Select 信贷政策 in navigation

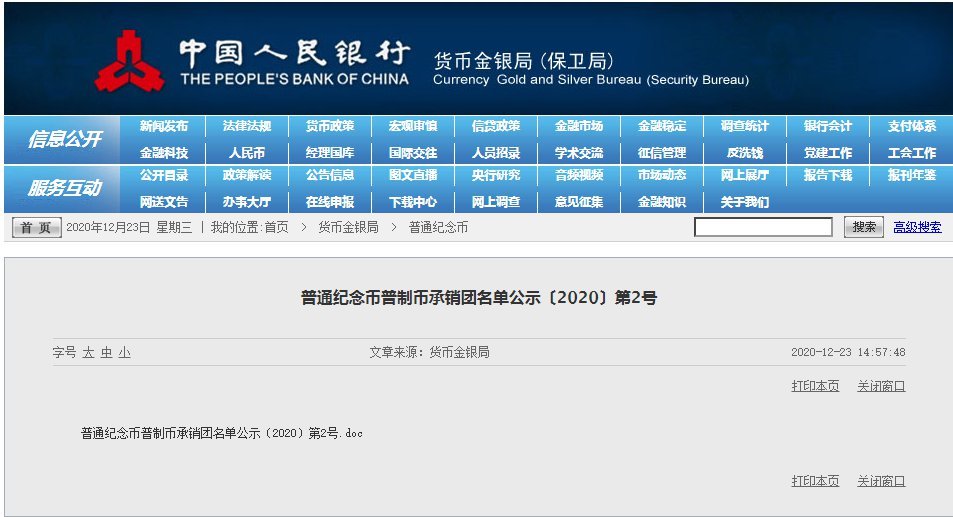click(x=496, y=126)
